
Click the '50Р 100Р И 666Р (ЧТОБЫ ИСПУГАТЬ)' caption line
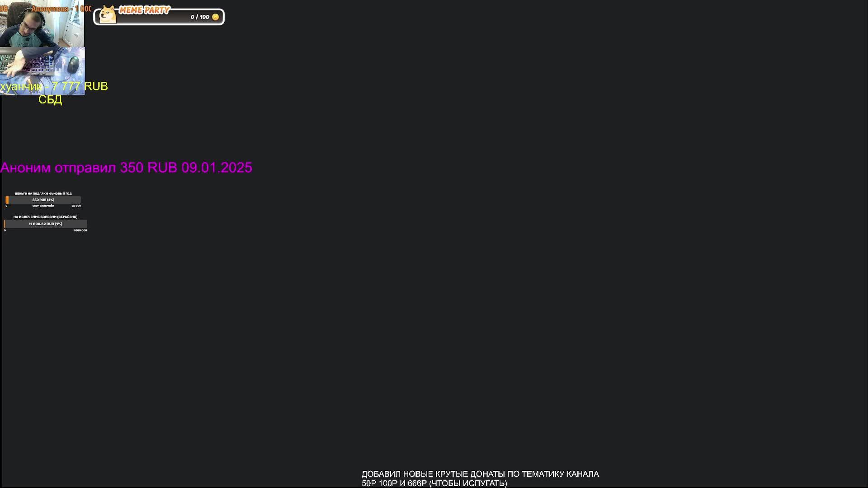(x=434, y=483)
